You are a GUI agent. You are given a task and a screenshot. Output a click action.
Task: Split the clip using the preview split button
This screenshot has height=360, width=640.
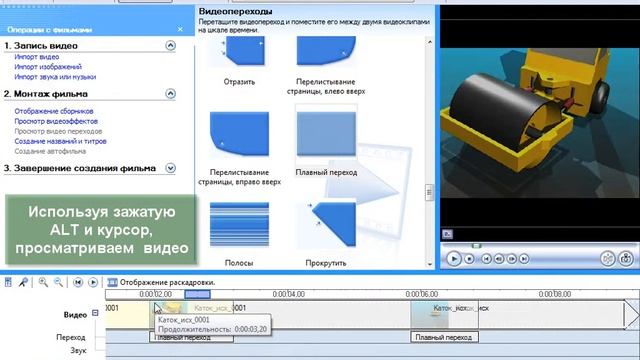pyautogui.click(x=608, y=259)
